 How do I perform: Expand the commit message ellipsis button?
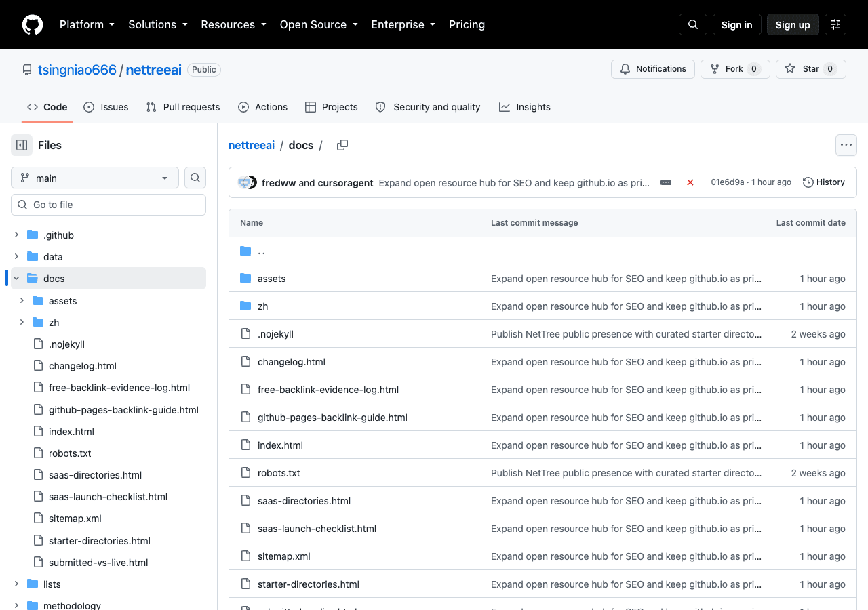point(666,182)
